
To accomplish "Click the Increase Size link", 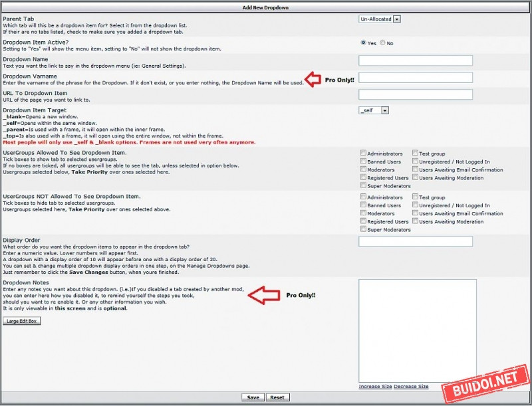I will click(x=375, y=387).
